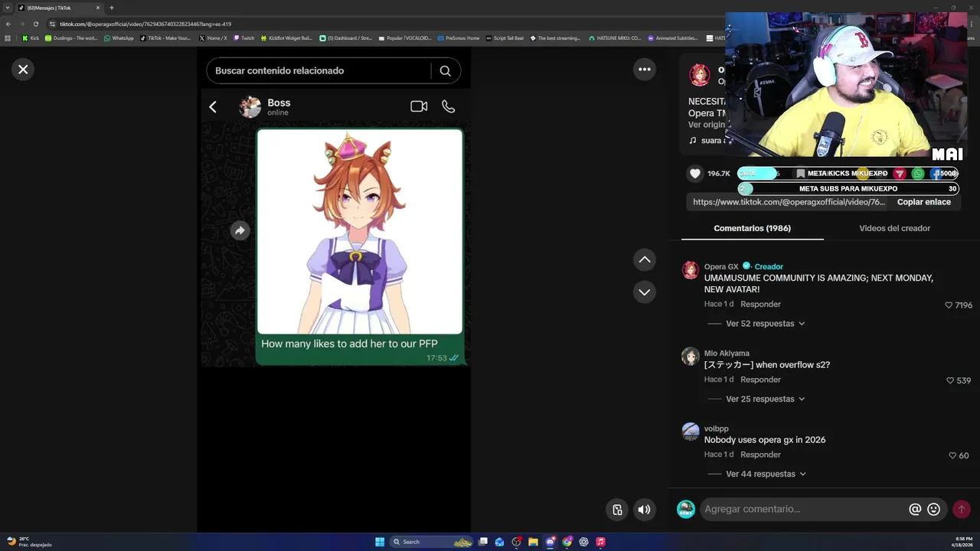Click the Mio Akiyama username
The width and height of the screenshot is (980, 551).
point(727,354)
